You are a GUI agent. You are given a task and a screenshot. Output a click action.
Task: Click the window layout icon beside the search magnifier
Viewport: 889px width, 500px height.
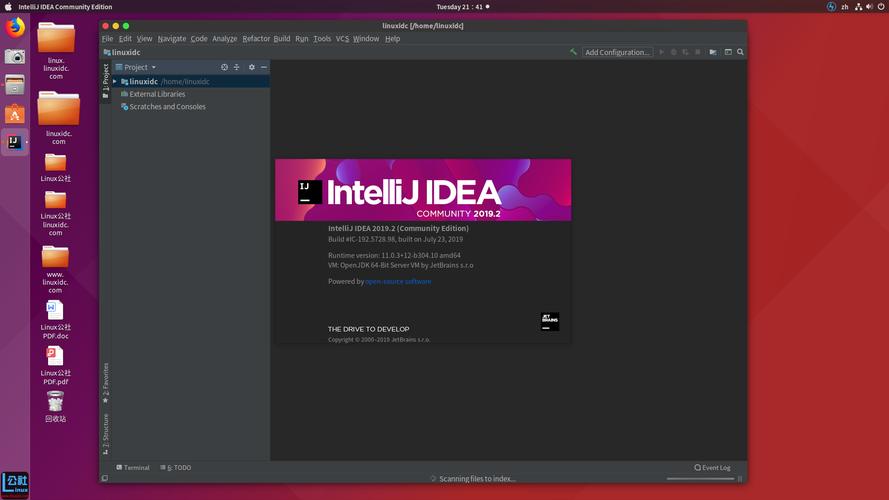(x=728, y=52)
